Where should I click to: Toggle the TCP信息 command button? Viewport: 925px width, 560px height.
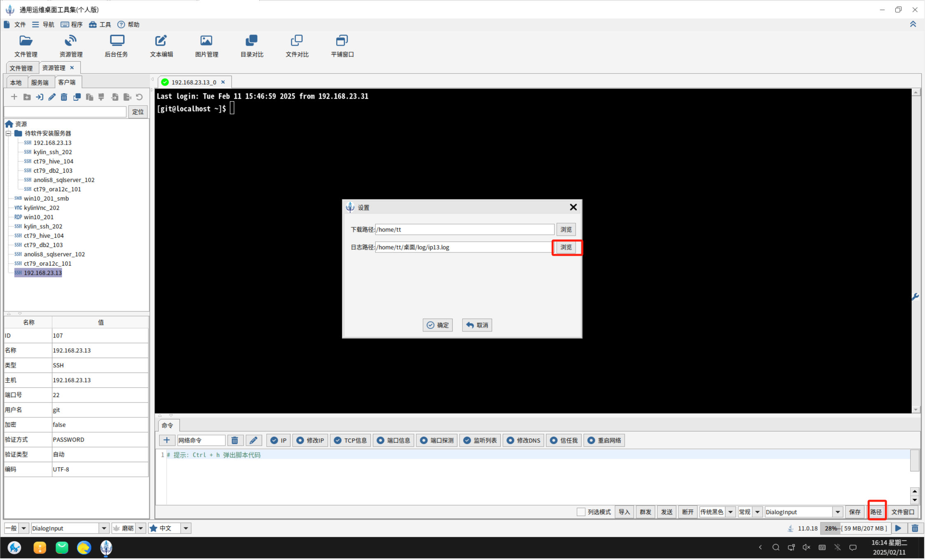pyautogui.click(x=351, y=440)
